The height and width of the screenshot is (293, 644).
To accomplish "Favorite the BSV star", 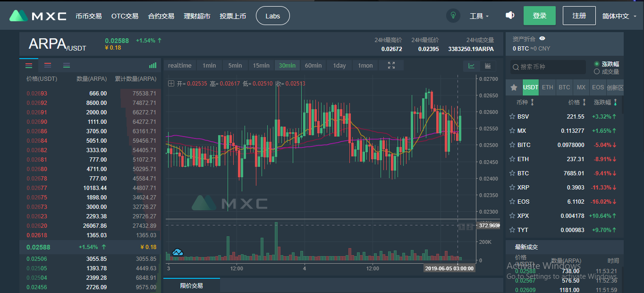I will tap(512, 116).
